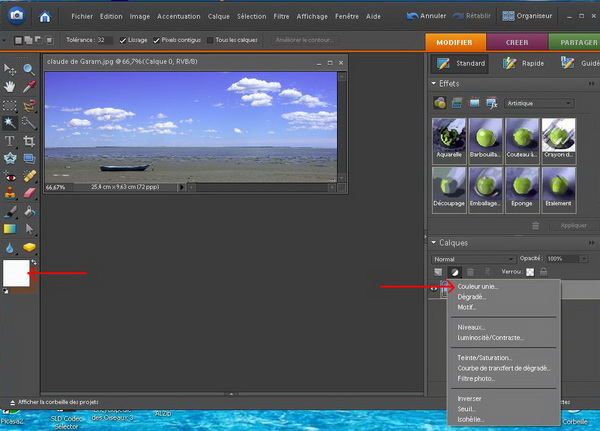The image size is (600, 431).
Task: Open the Layer Styles category in Effets
Action: (x=457, y=103)
